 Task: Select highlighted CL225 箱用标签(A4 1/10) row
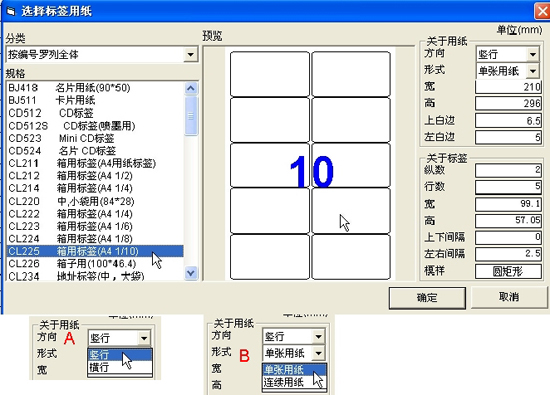(x=95, y=251)
